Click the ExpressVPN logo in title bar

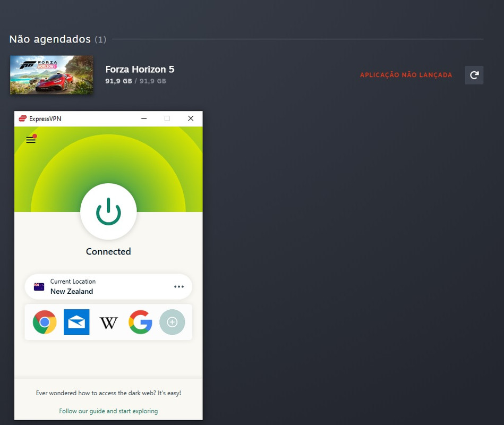tap(22, 118)
